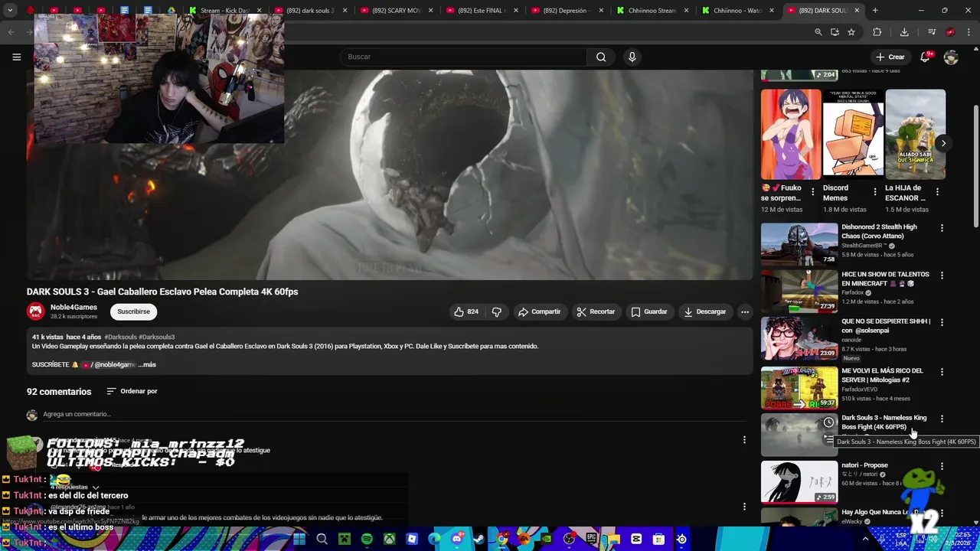The height and width of the screenshot is (551, 980).
Task: Open the Ordenar por sort dropdown
Action: click(132, 391)
